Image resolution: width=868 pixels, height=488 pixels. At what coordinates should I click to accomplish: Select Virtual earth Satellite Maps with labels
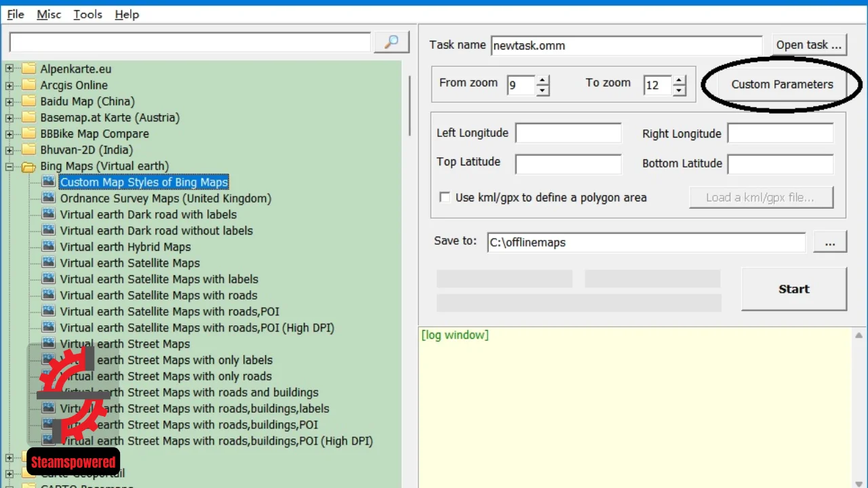point(159,279)
